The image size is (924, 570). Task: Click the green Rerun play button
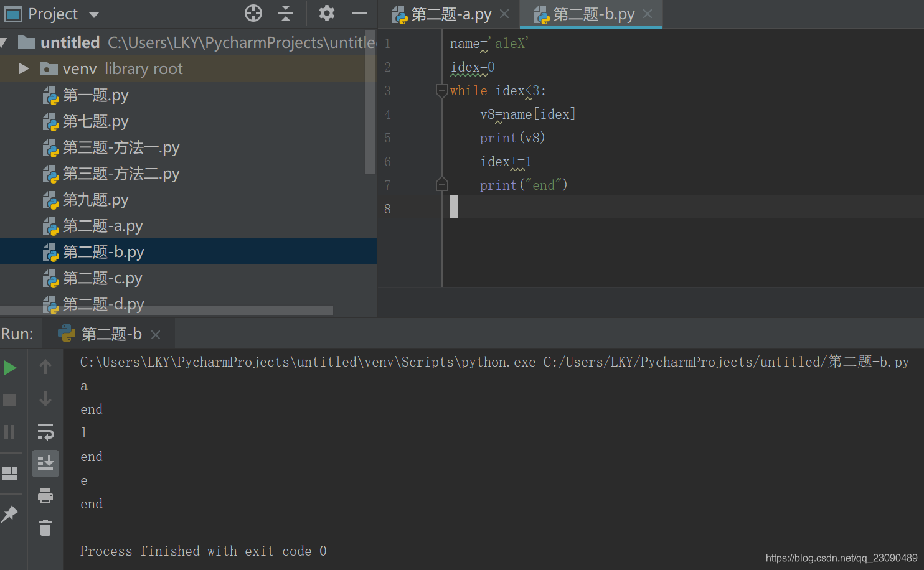coord(10,368)
